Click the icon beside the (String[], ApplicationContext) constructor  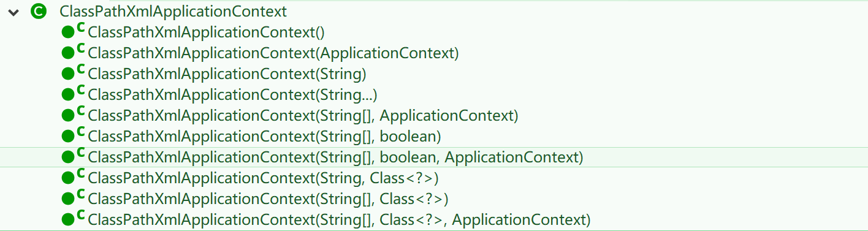coord(73,115)
